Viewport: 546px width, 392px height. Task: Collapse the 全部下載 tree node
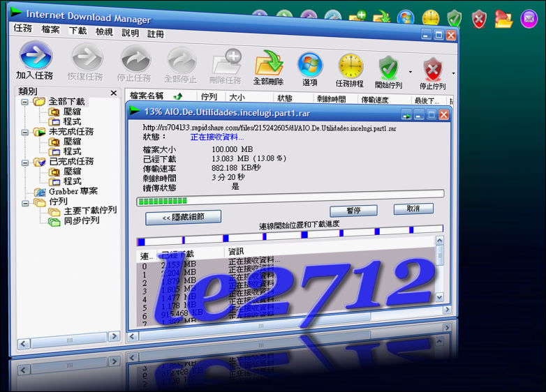click(24, 102)
